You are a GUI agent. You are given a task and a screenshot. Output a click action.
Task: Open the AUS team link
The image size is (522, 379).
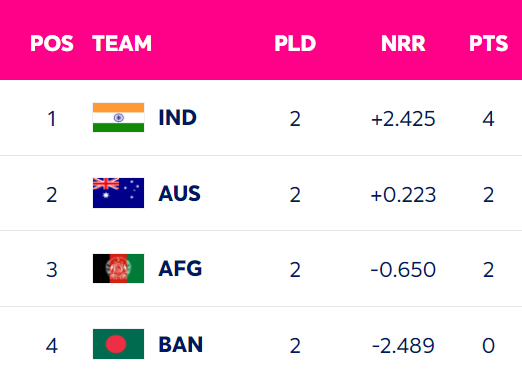(179, 193)
